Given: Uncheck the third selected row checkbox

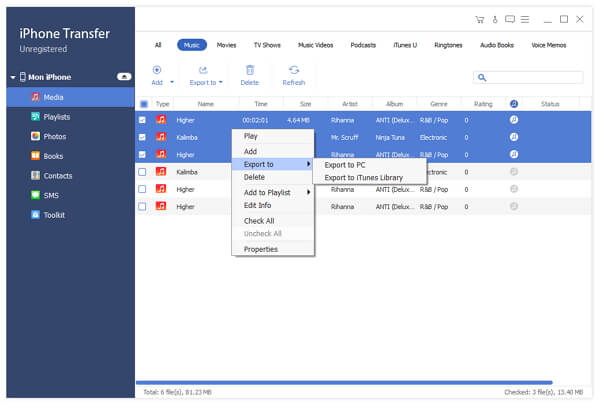Looking at the screenshot, I should (142, 155).
